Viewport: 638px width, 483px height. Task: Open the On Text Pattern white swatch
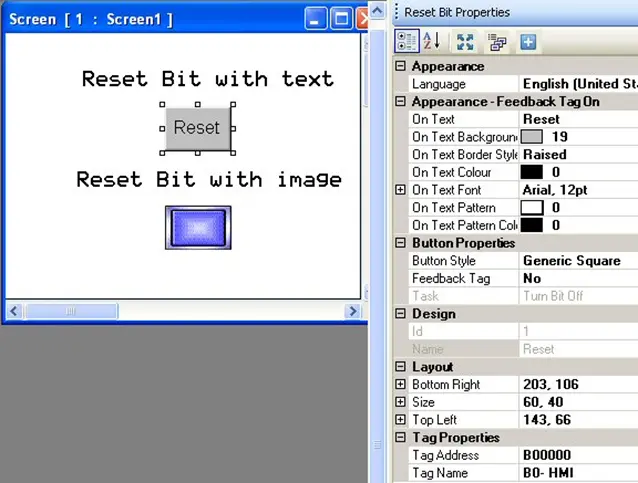[x=531, y=208]
